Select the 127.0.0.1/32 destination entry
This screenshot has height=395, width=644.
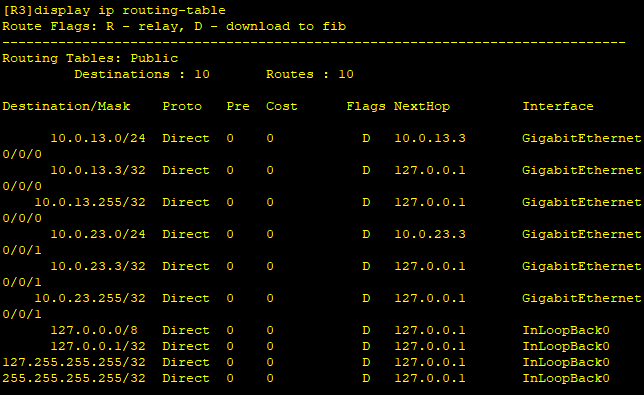98,346
